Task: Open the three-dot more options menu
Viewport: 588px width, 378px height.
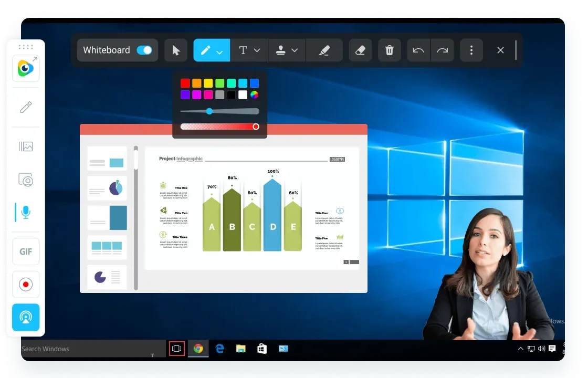Action: pyautogui.click(x=471, y=50)
